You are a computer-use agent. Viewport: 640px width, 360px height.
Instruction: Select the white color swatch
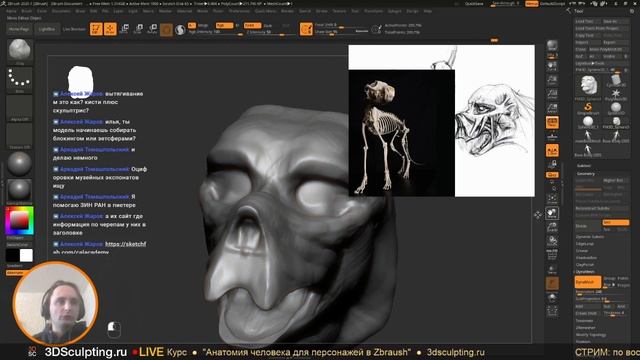click(26, 256)
